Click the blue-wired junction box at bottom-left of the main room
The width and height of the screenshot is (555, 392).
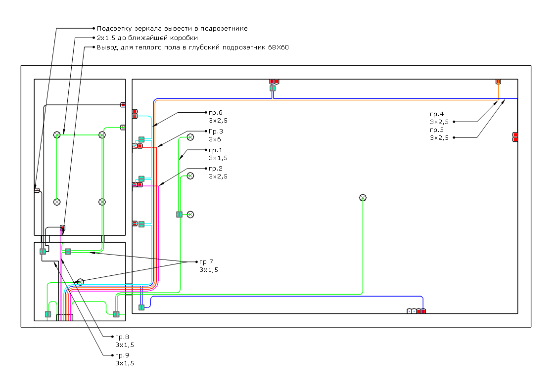click(141, 307)
